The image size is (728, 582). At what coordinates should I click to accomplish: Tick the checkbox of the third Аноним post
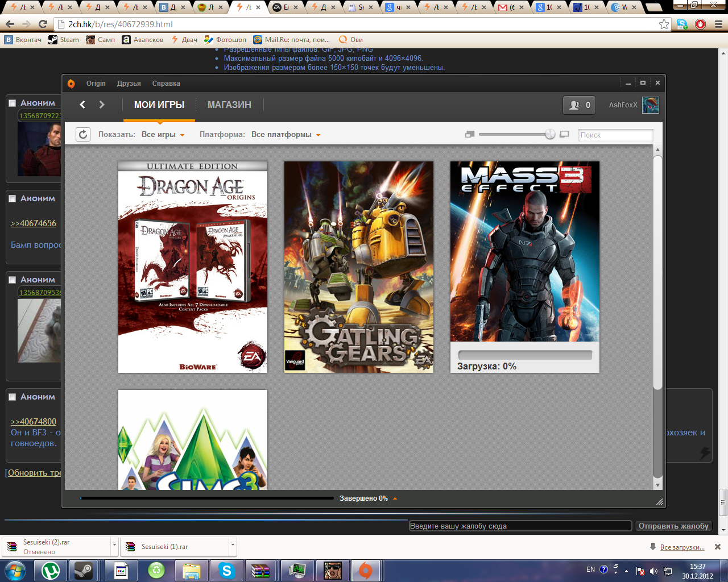(12, 280)
